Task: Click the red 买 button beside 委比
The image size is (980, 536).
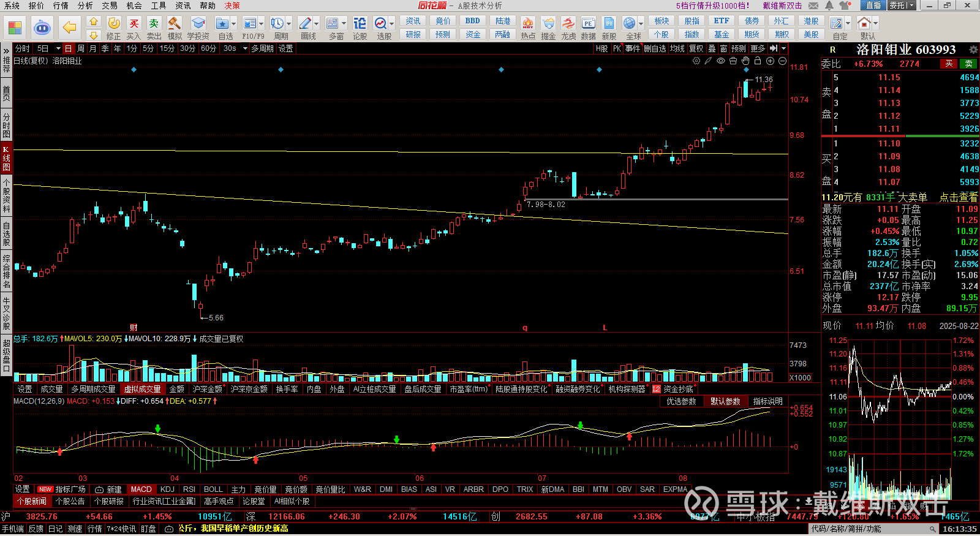Action: [x=949, y=64]
